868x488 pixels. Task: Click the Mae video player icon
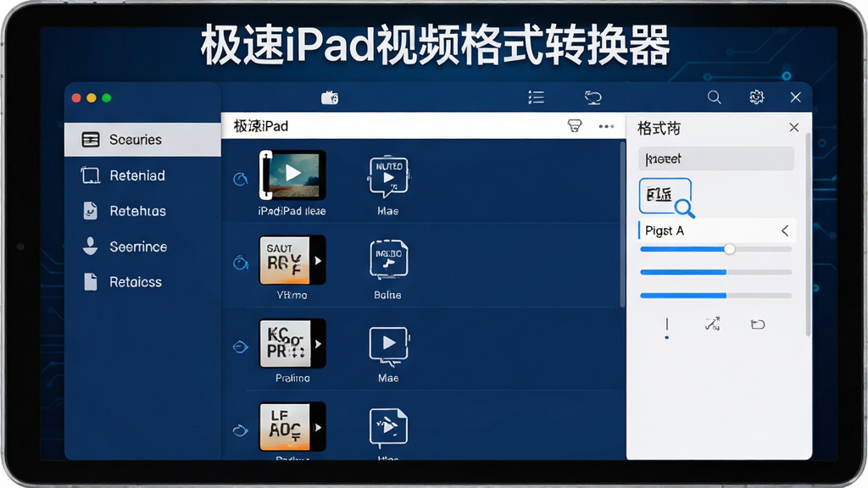388,346
